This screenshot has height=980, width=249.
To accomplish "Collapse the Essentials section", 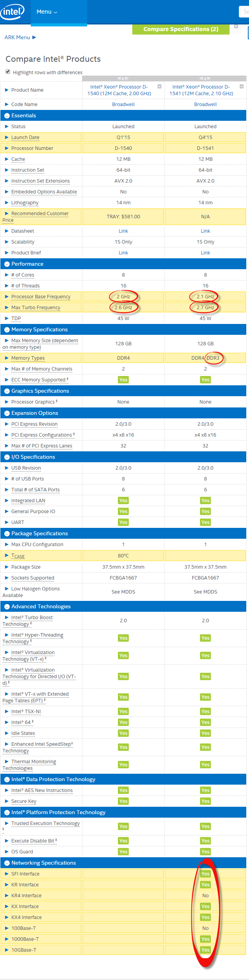I will 7,116.
